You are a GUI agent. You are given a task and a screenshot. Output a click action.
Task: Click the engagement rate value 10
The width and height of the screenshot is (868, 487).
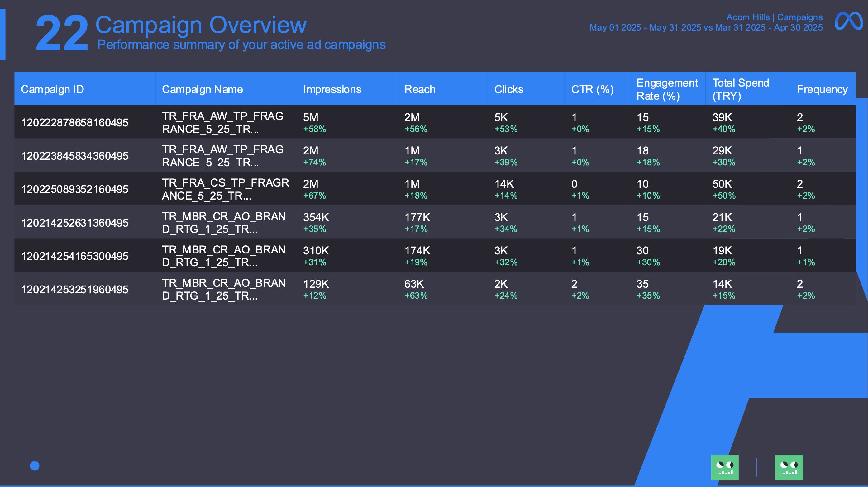point(642,184)
